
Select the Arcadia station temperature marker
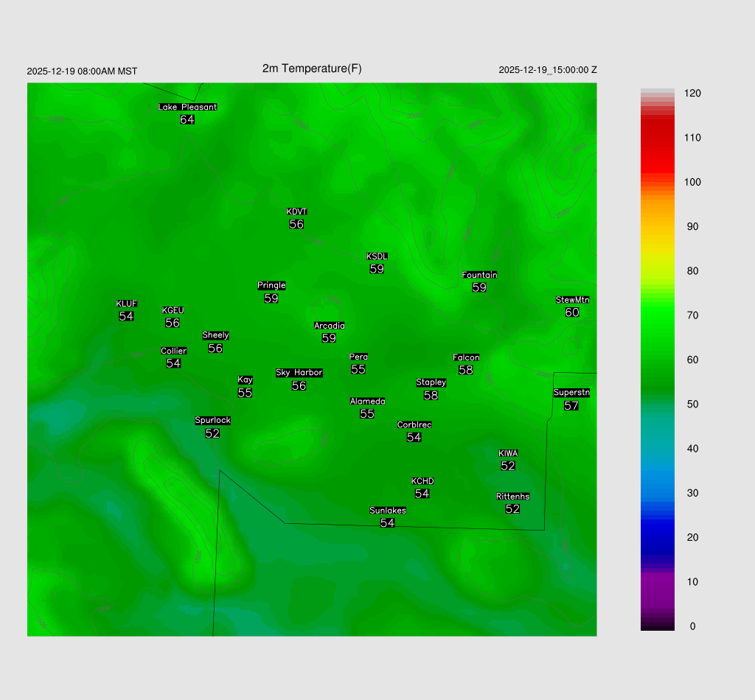(329, 338)
